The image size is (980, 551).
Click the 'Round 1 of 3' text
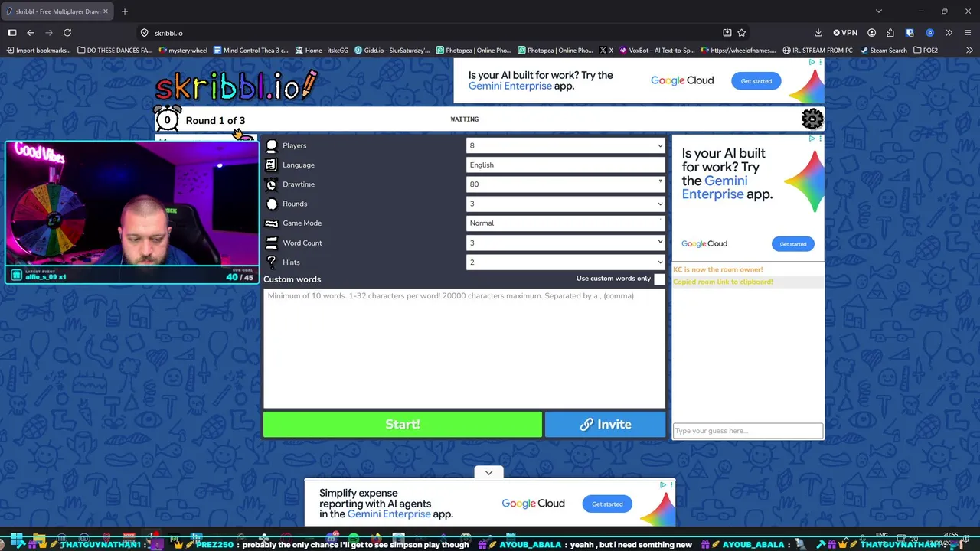pos(215,120)
